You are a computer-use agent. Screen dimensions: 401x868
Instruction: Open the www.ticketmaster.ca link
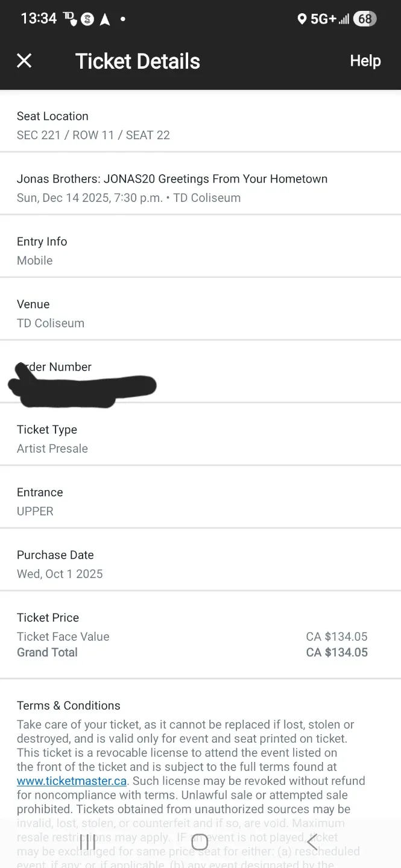[x=71, y=781]
